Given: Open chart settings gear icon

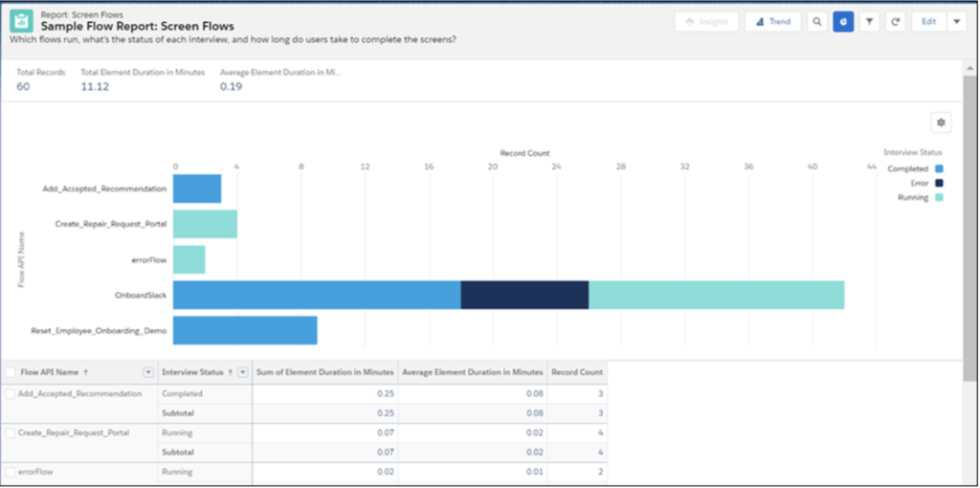Looking at the screenshot, I should tap(942, 122).
